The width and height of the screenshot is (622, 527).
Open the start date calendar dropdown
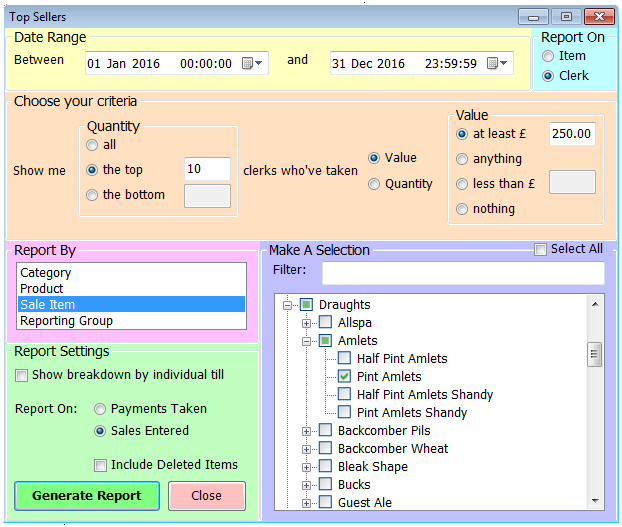point(252,63)
